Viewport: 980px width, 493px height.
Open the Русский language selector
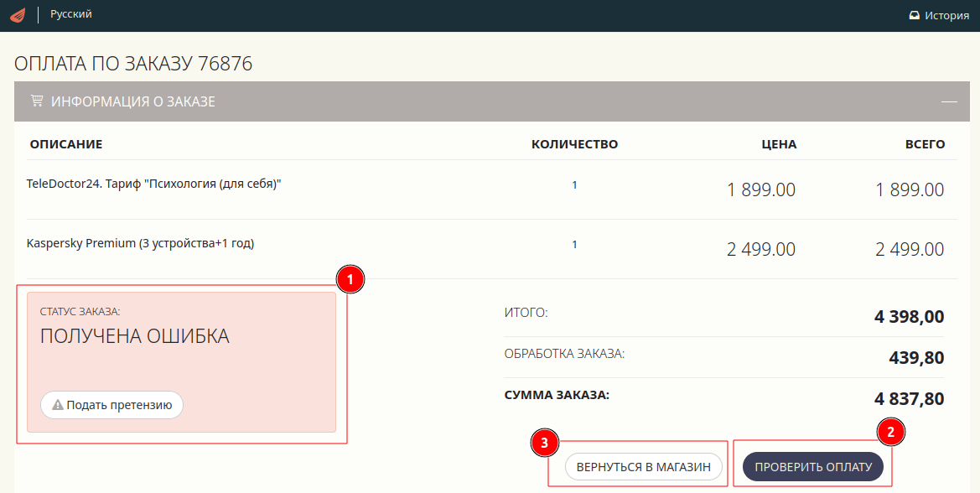(71, 14)
